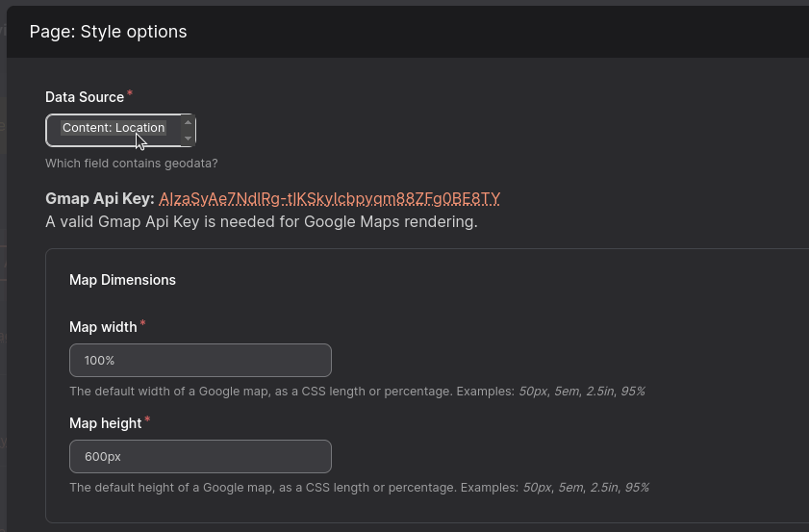Click the valid Gmap Api Key notice text
Viewport: 809px width, 532px height.
click(262, 222)
